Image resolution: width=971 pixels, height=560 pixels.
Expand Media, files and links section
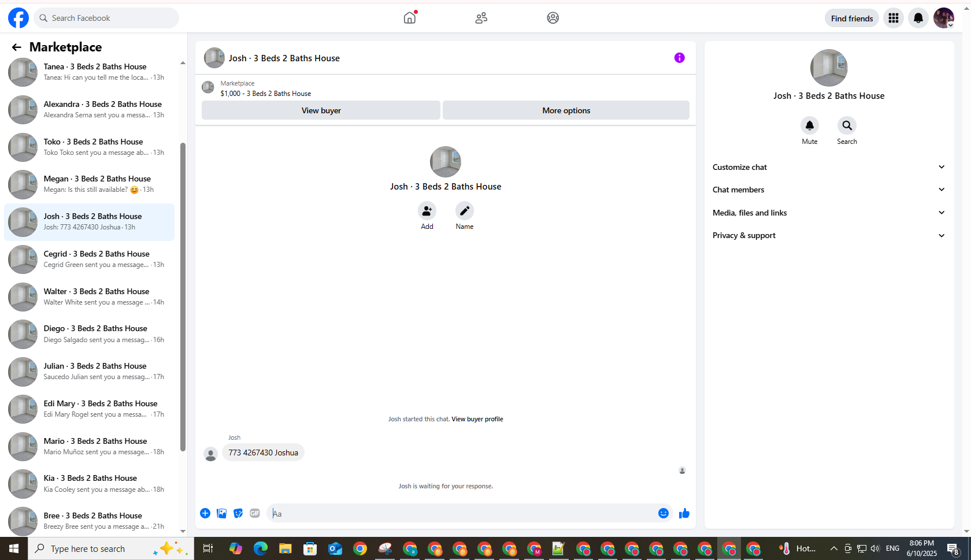click(x=829, y=213)
